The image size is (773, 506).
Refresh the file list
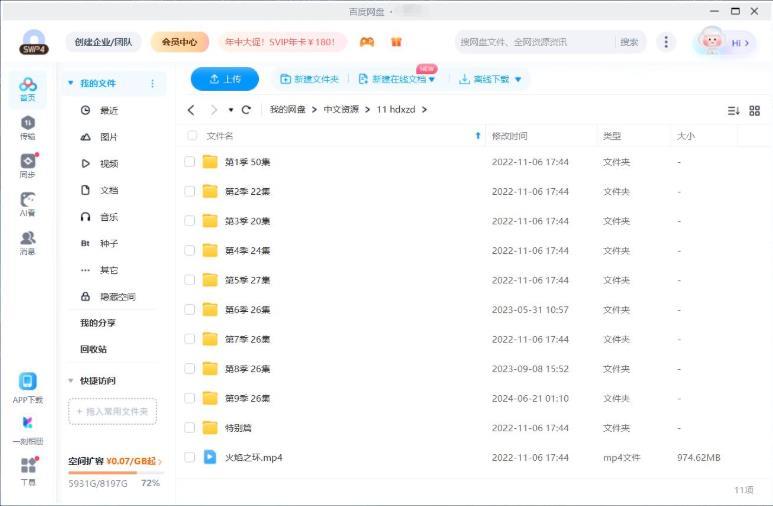click(x=246, y=110)
